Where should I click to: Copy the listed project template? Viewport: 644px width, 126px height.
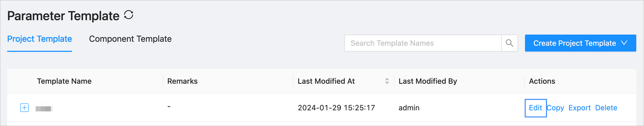[x=556, y=108]
